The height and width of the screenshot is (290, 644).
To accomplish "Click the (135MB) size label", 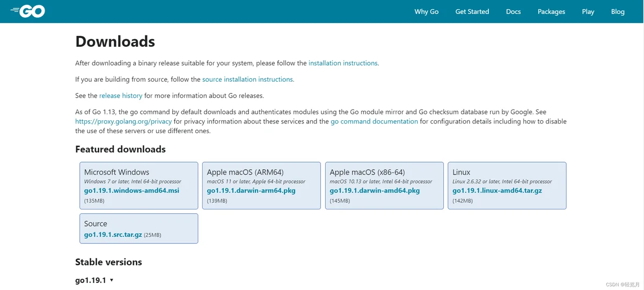I will (94, 201).
